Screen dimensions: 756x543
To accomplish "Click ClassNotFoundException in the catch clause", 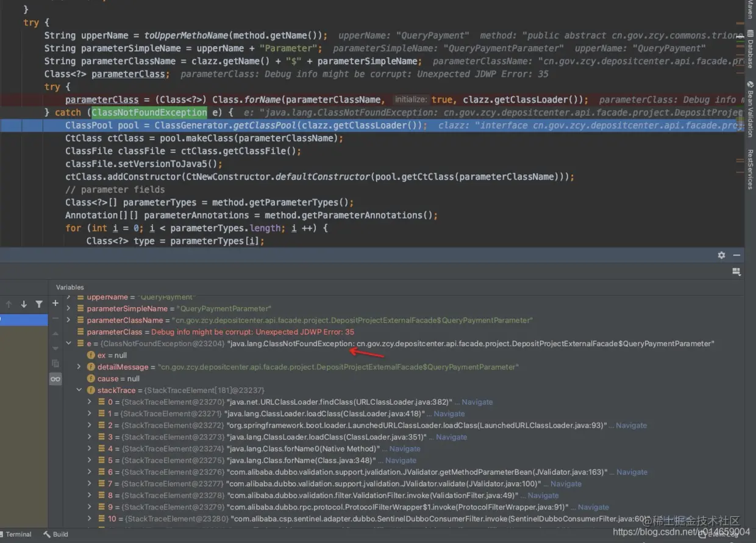I will click(x=149, y=113).
